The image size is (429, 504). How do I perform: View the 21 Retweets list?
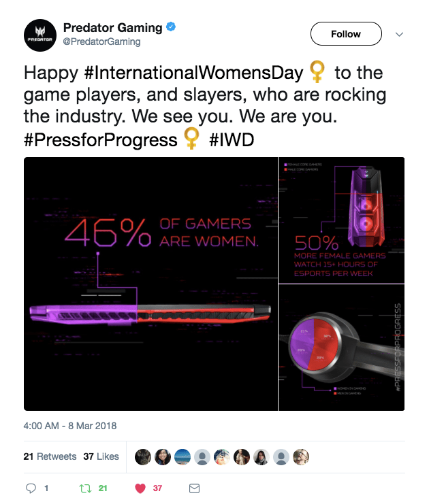tap(50, 456)
